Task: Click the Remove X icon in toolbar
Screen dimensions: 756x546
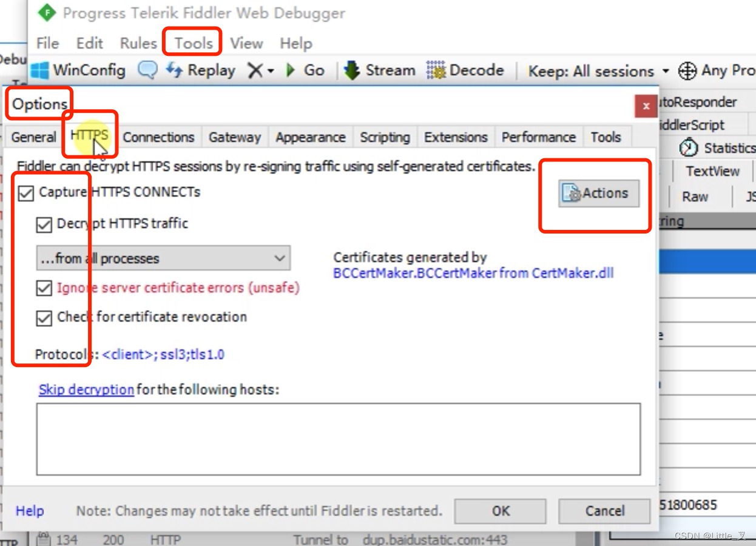Action: click(x=255, y=71)
